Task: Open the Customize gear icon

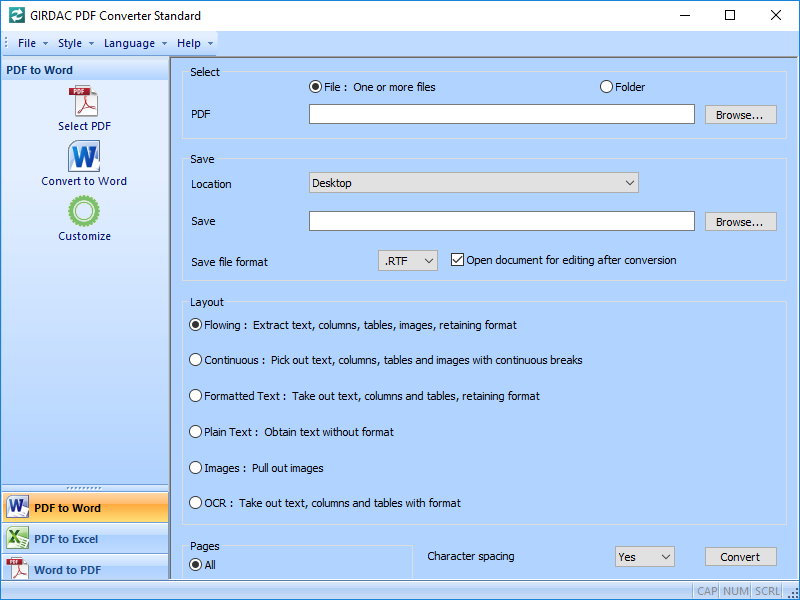Action: click(84, 211)
